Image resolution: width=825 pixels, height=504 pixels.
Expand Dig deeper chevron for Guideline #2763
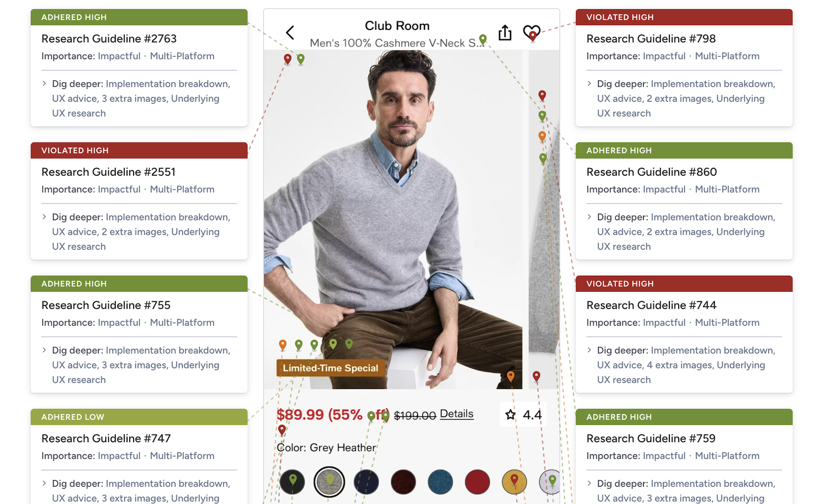[44, 84]
